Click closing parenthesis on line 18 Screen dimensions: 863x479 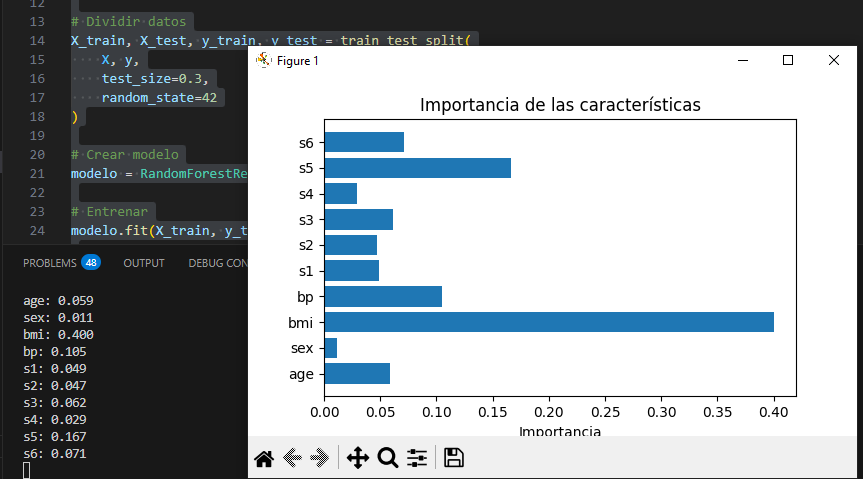click(75, 117)
